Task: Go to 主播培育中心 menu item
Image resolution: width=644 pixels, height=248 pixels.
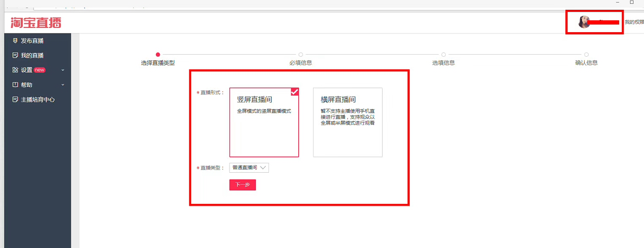Action: click(38, 100)
